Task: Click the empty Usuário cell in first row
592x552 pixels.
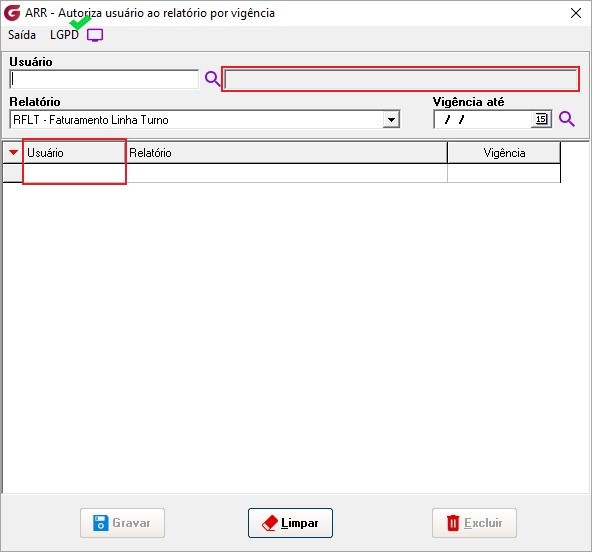Action: coord(74,173)
